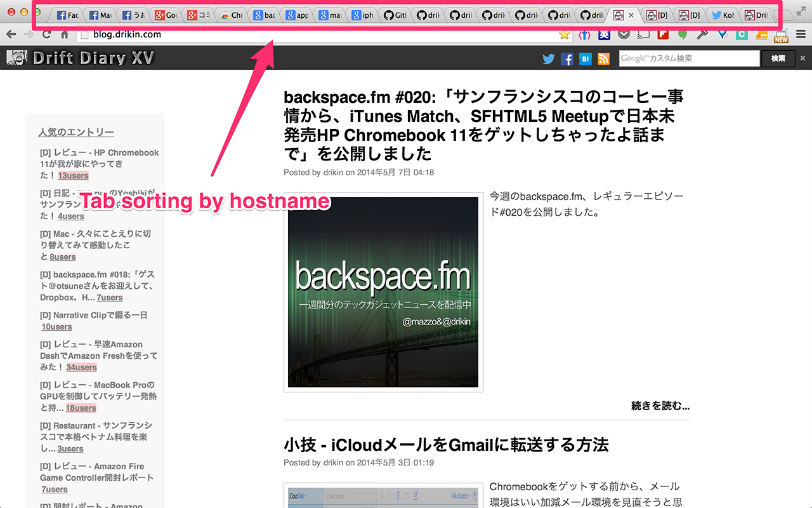The height and width of the screenshot is (508, 812).
Task: Open the blog's Facebook icon link
Action: tap(567, 59)
